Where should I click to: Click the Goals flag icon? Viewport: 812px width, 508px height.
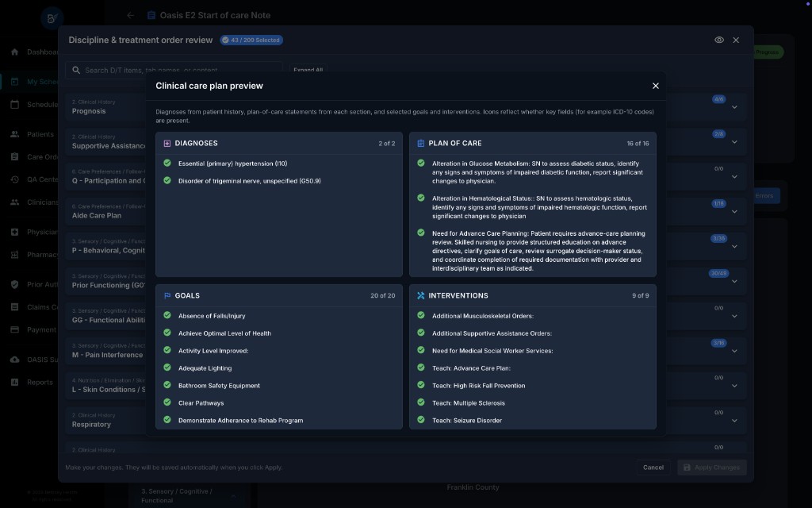pyautogui.click(x=167, y=295)
